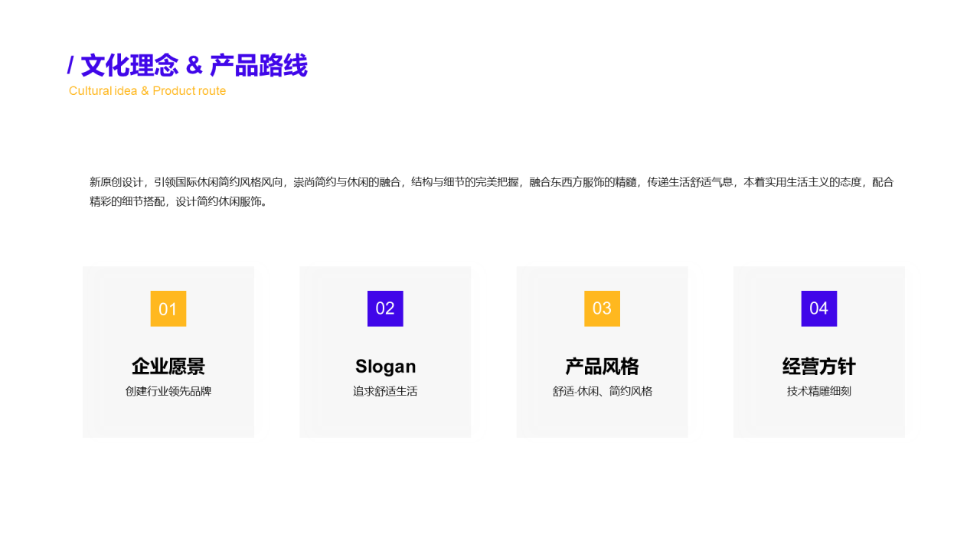Select the purple 04 number badge
Image resolution: width=980 pixels, height=551 pixels.
[x=819, y=308]
